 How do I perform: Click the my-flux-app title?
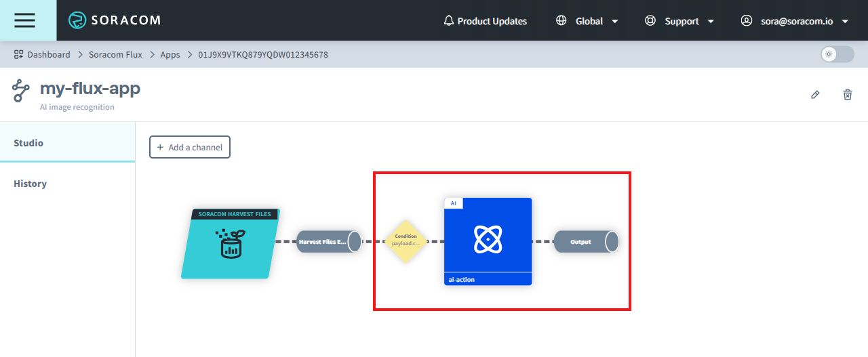[90, 88]
